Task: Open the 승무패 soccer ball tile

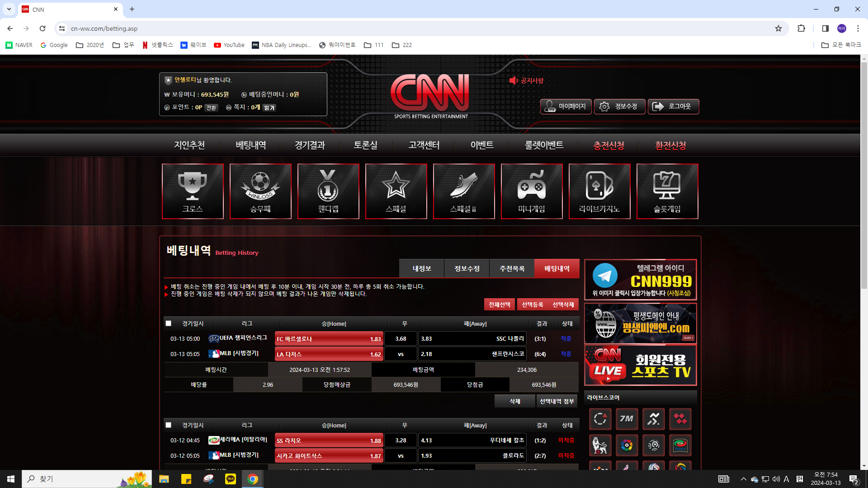Action: [260, 191]
